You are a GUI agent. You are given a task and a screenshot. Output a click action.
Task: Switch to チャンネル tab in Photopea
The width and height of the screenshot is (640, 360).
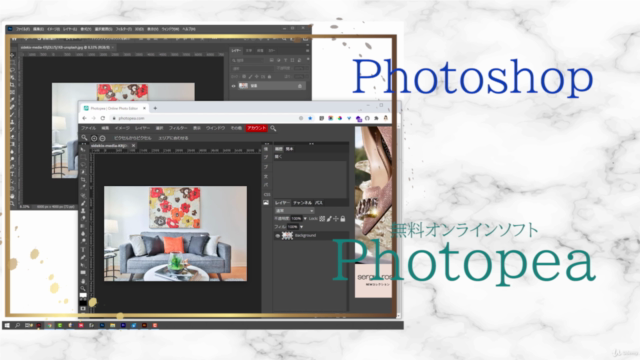click(302, 203)
